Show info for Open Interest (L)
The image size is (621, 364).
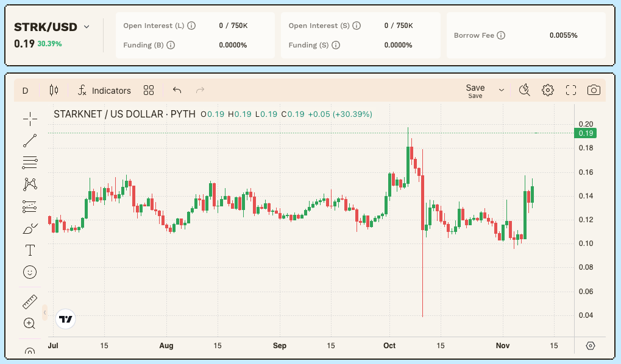pos(191,26)
